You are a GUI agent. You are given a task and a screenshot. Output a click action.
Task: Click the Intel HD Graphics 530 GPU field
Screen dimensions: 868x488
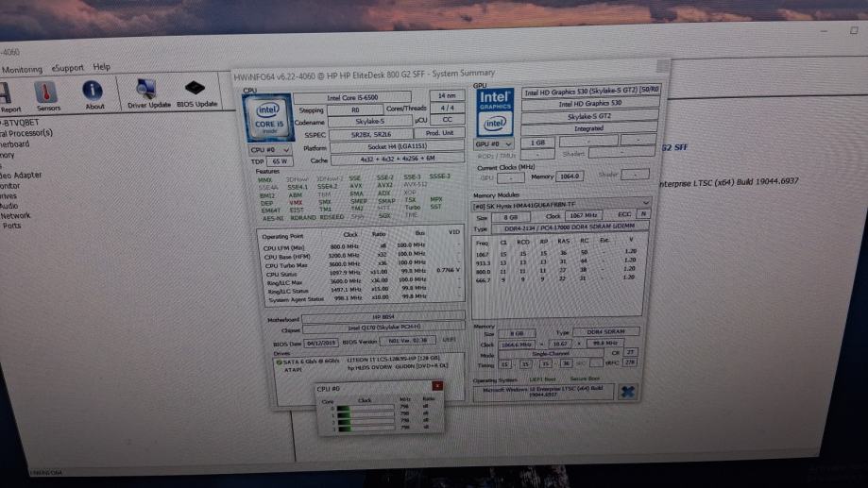click(589, 104)
